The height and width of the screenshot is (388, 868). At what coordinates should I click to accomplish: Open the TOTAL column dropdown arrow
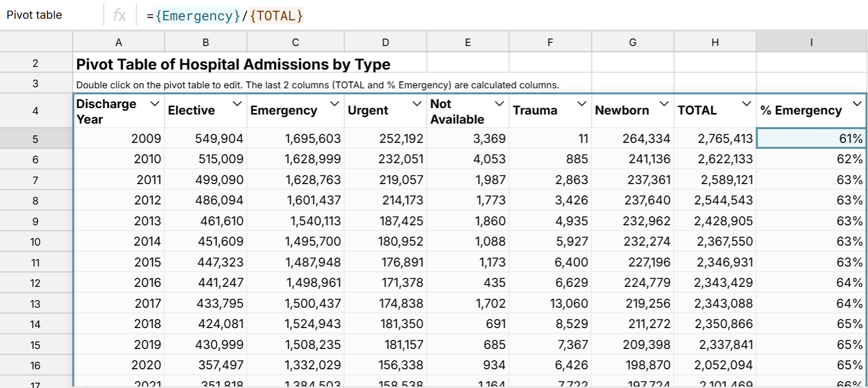pos(746,104)
